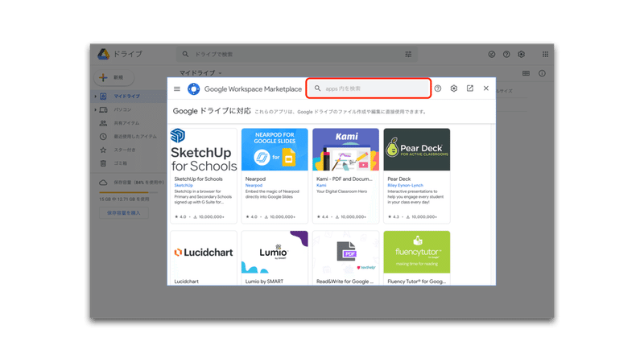The image size is (644, 362).
Task: Open the Lucidchart app thumbnail
Action: coord(204,252)
